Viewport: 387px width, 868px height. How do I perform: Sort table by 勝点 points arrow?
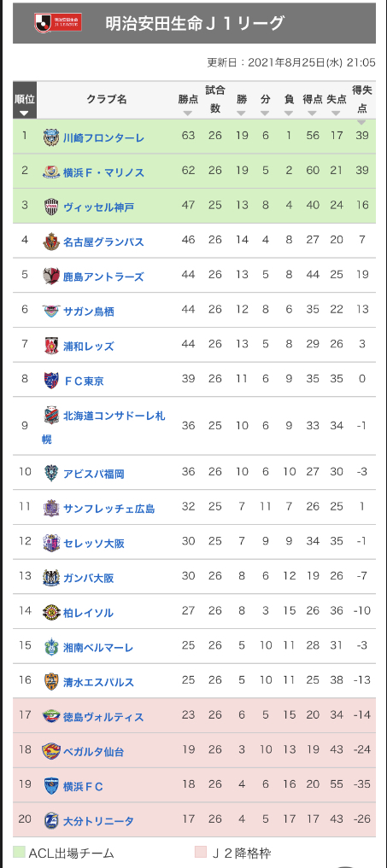point(188,113)
